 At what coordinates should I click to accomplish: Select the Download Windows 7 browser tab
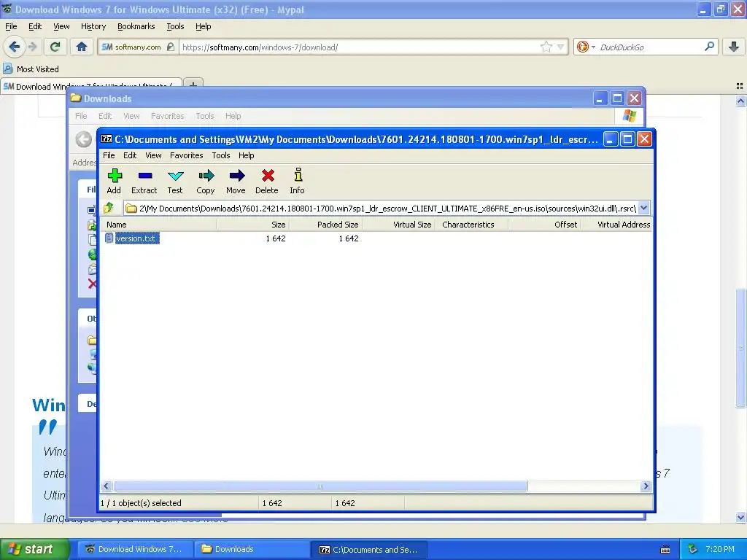(90, 86)
